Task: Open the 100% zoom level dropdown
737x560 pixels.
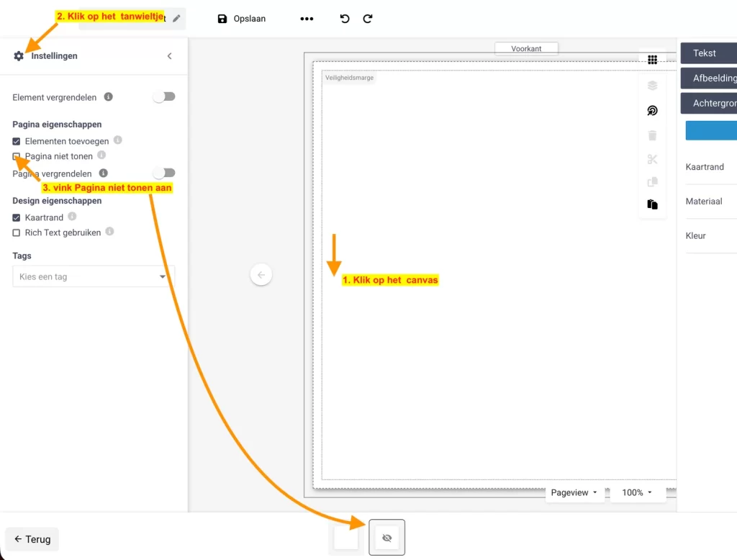Action: point(636,492)
